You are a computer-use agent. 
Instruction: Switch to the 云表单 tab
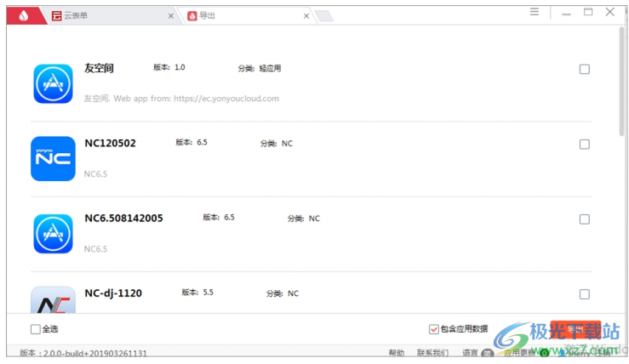pos(112,15)
